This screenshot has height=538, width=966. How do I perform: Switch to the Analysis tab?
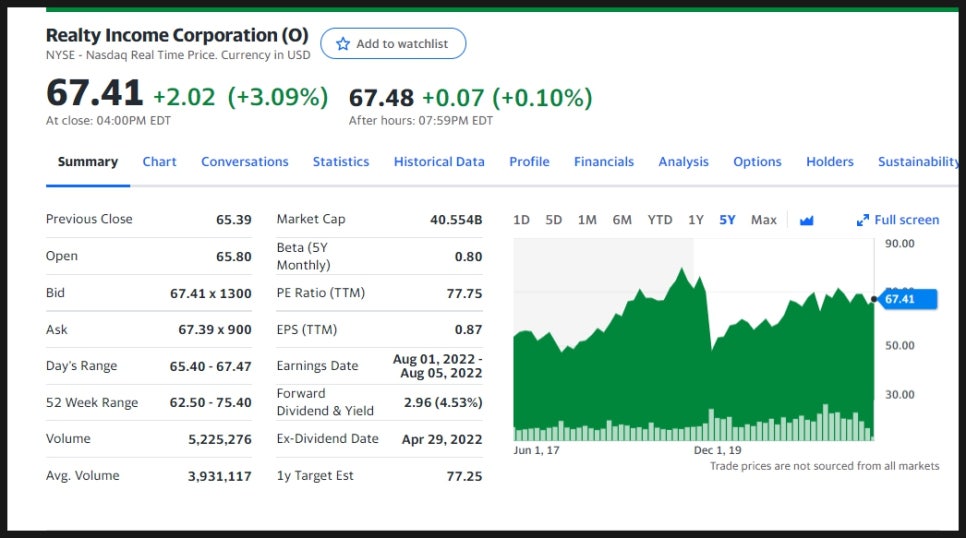[683, 162]
